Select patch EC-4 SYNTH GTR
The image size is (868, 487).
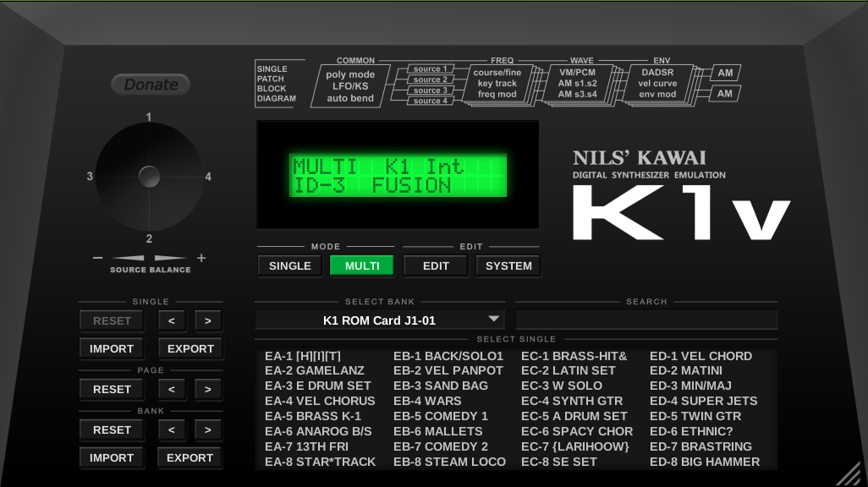(x=572, y=401)
